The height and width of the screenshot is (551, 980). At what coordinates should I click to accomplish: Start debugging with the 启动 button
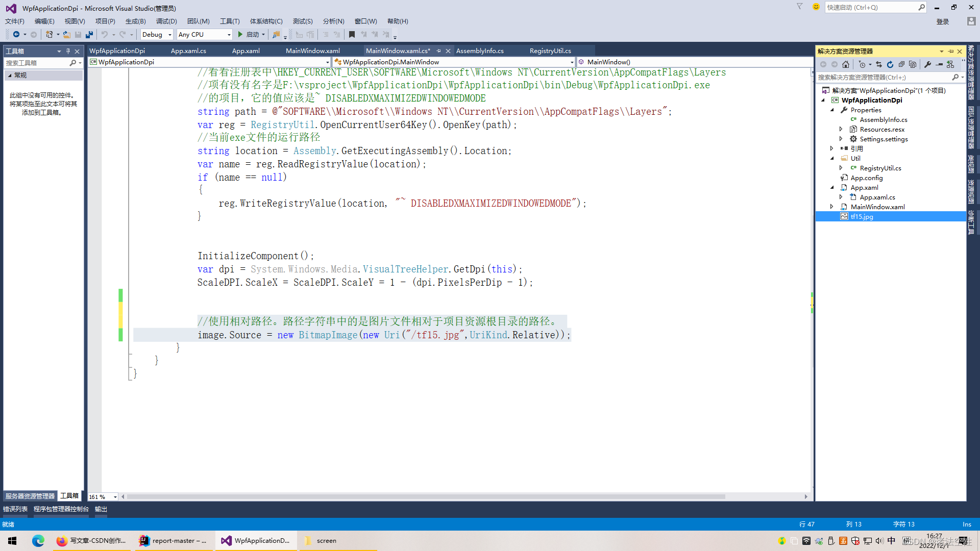tap(250, 34)
